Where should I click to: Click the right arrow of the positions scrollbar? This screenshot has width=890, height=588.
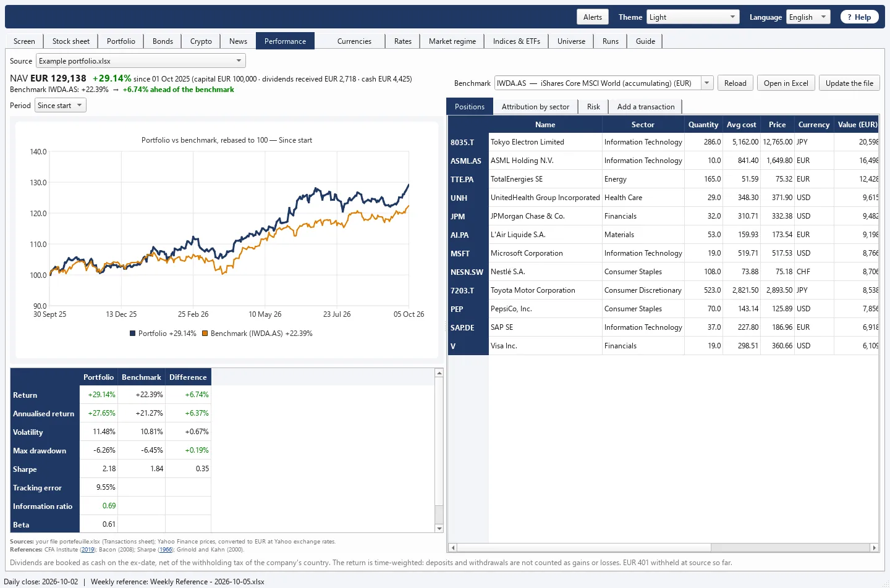(x=874, y=548)
